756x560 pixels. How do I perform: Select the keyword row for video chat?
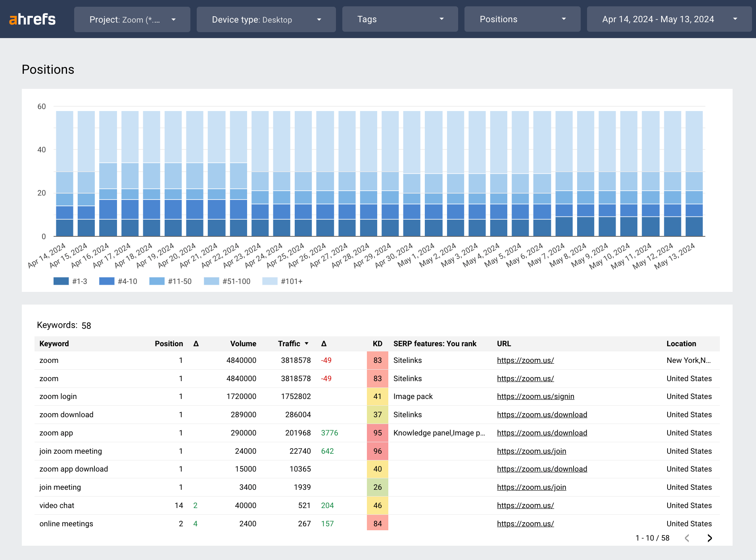(57, 505)
